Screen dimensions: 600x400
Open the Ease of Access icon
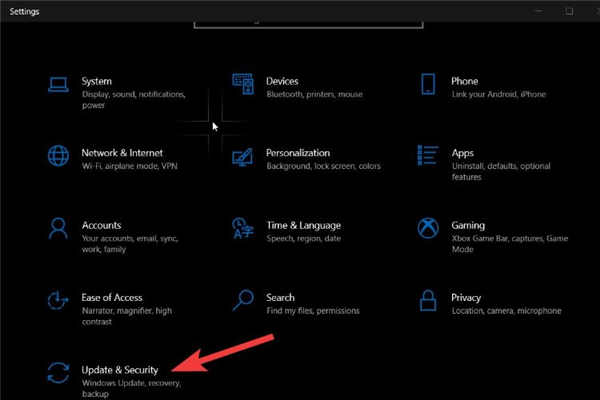(x=58, y=300)
